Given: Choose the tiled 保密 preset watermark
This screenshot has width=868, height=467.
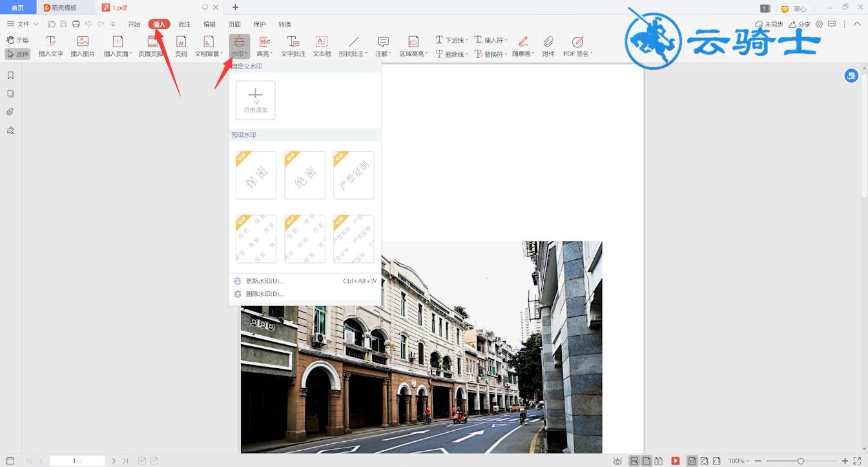Looking at the screenshot, I should [256, 239].
